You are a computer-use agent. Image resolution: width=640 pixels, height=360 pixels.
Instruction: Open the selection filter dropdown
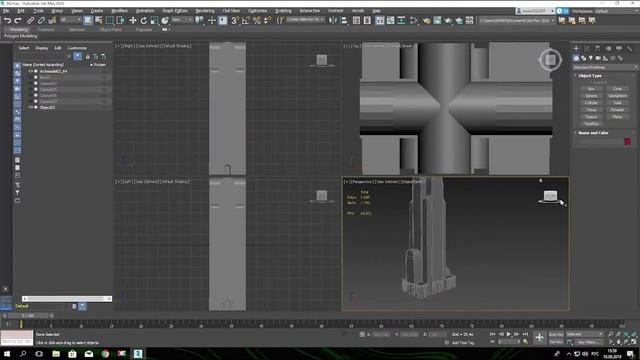[x=71, y=20]
